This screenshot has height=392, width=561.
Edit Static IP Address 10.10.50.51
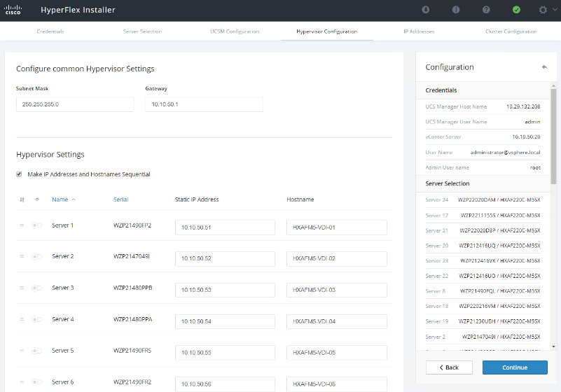pyautogui.click(x=225, y=227)
